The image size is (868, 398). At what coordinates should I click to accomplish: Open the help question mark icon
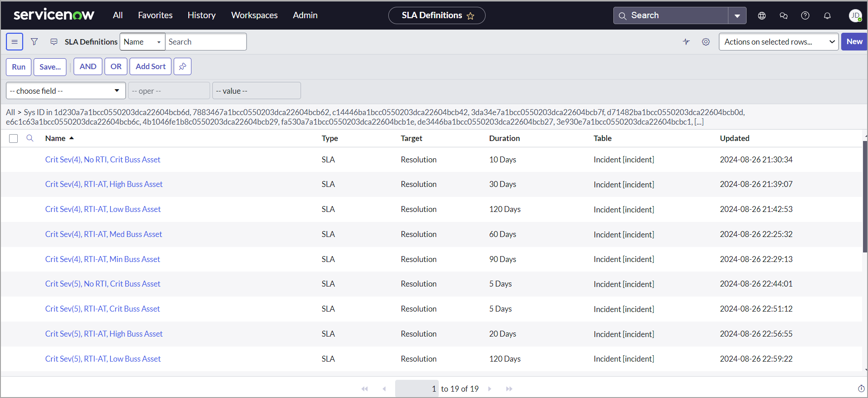click(805, 15)
